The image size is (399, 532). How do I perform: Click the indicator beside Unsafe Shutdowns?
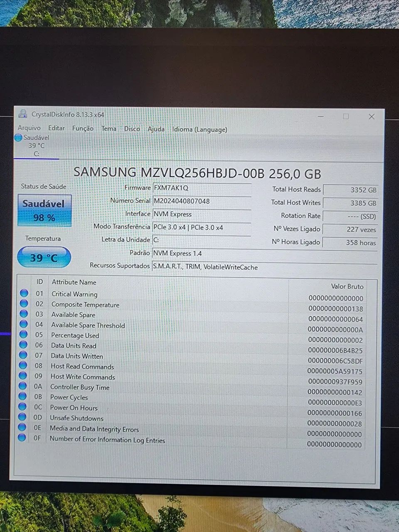point(24,417)
